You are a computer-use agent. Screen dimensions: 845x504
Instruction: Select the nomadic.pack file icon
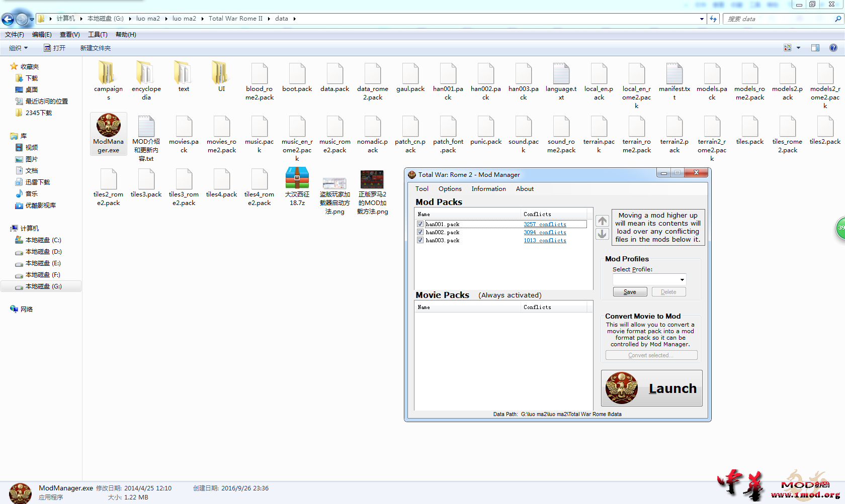click(373, 126)
